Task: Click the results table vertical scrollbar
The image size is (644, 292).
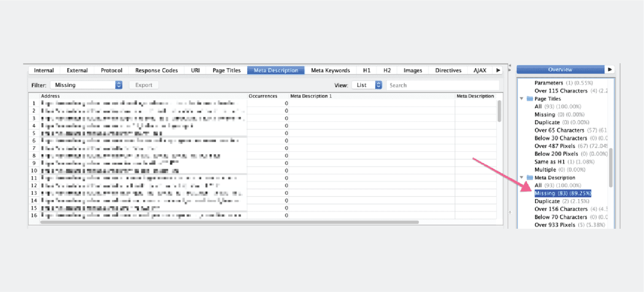Action: (499, 111)
